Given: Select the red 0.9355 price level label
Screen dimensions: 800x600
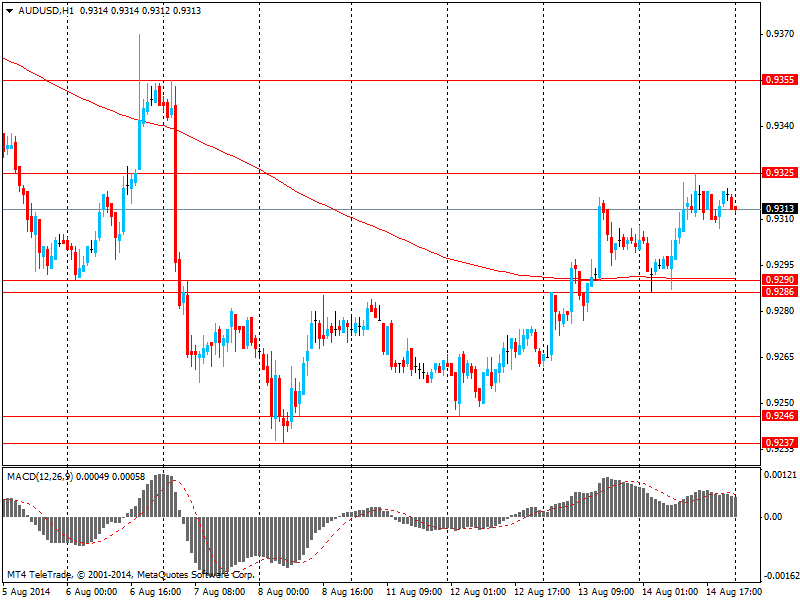Looking at the screenshot, I should 780,80.
